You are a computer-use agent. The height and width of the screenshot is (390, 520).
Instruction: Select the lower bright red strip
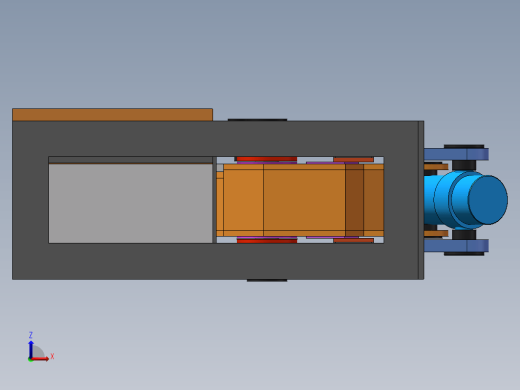tap(267, 241)
